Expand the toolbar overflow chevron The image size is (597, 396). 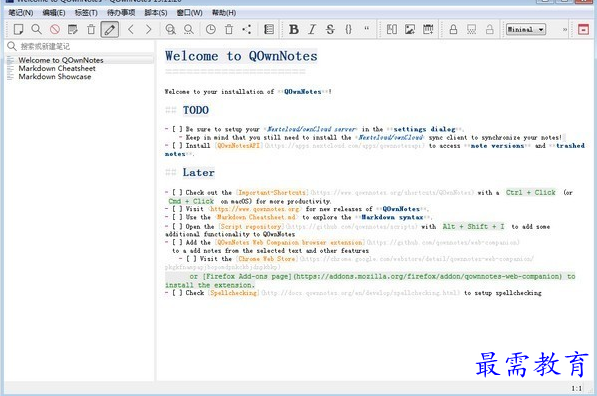click(565, 29)
